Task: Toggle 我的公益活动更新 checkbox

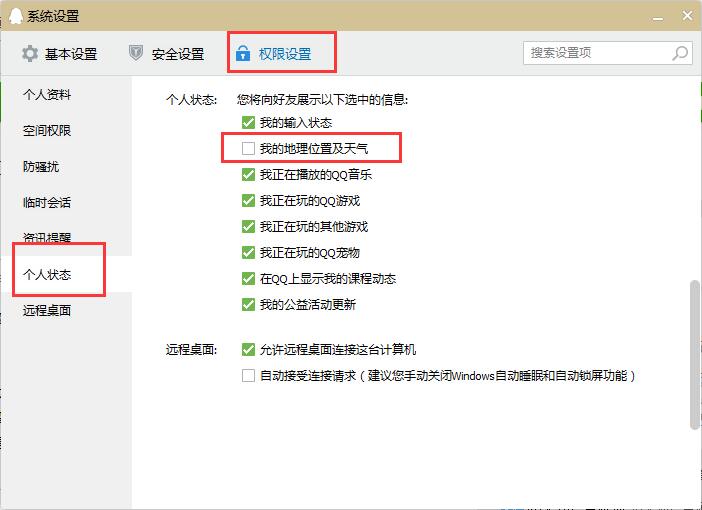Action: pyautogui.click(x=248, y=304)
